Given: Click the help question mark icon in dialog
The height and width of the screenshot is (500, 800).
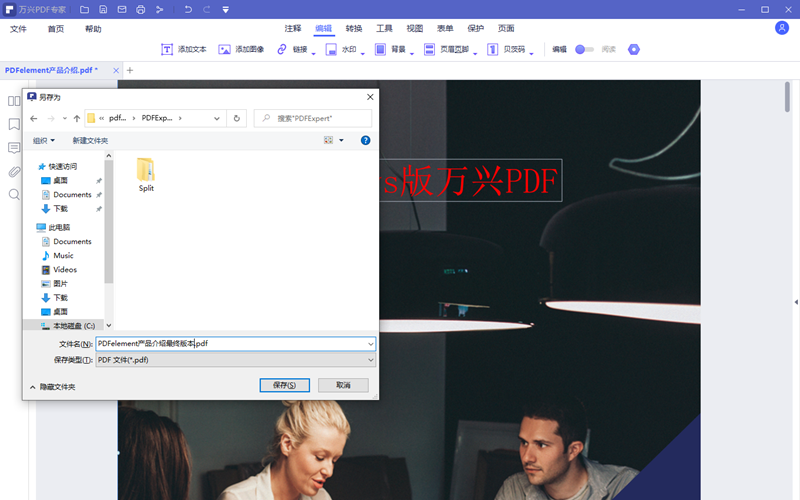Looking at the screenshot, I should click(x=365, y=141).
